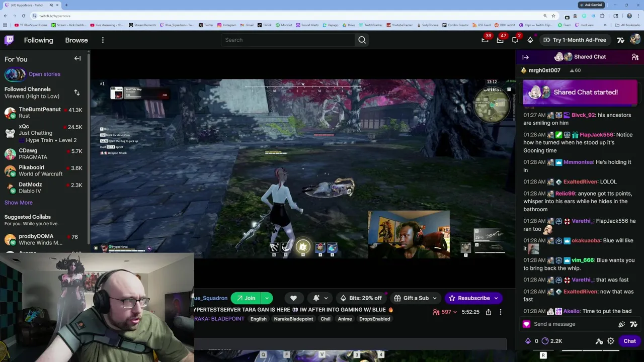Click the stream video player
Viewport: 644px width, 362px height.
(x=303, y=169)
